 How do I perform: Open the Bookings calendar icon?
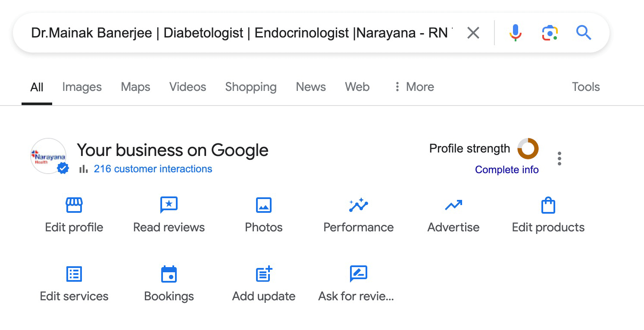tap(169, 283)
